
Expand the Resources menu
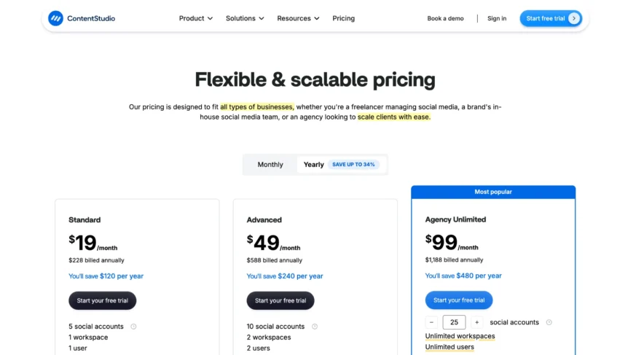[x=298, y=18]
